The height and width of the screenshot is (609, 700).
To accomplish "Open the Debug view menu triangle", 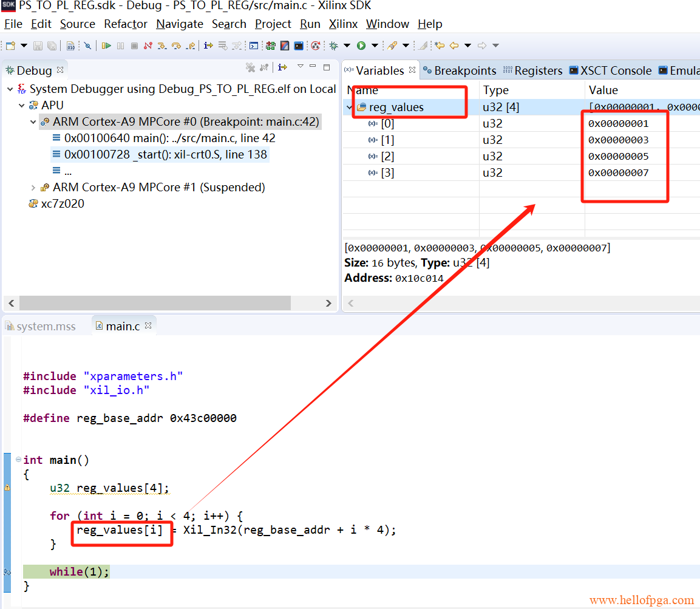I will click(x=300, y=67).
